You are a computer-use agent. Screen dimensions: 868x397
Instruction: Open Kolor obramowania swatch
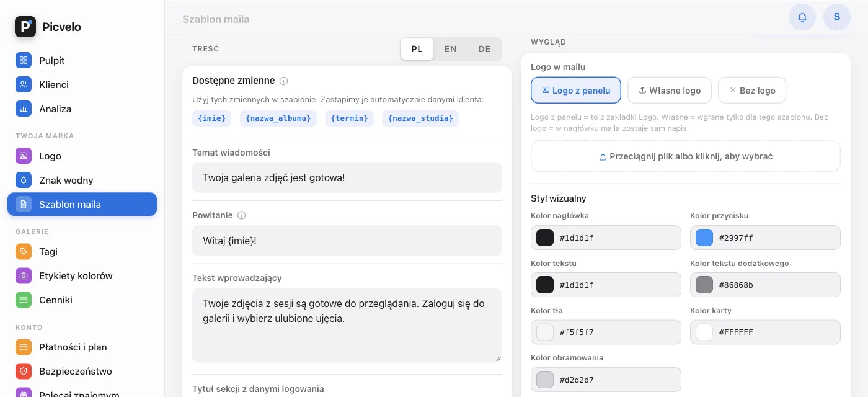click(x=545, y=379)
